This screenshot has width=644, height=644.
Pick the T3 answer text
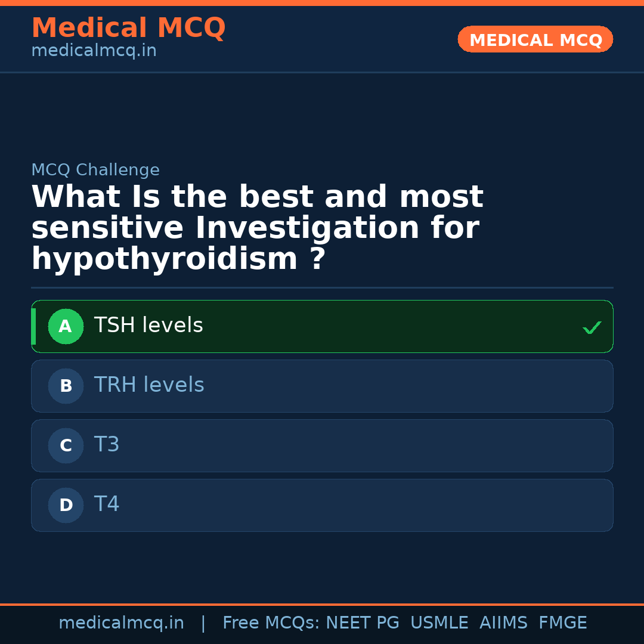[107, 445]
